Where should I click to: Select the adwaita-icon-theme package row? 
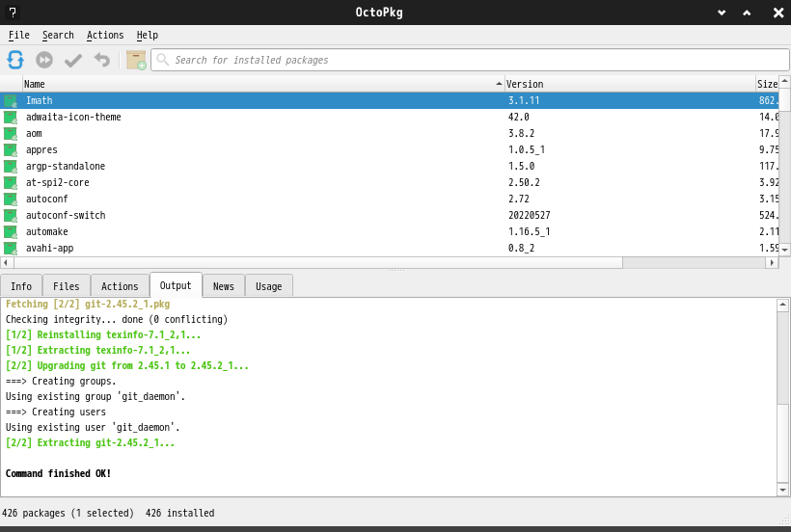(x=390, y=117)
